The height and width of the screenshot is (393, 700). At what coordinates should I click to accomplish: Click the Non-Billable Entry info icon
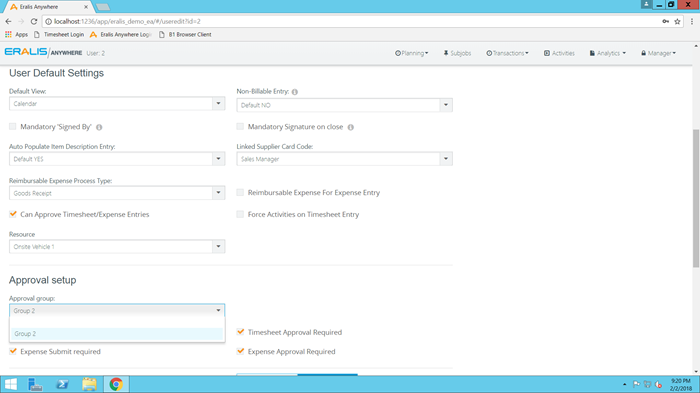click(x=295, y=92)
